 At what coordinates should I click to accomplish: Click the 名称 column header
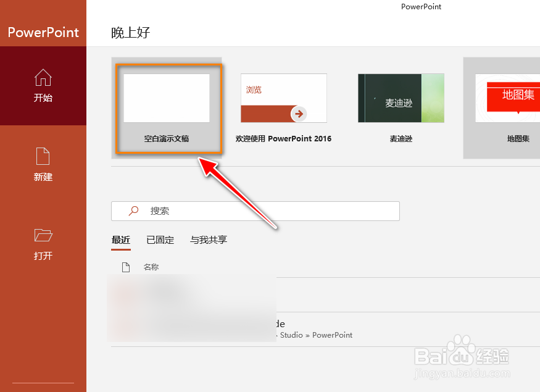[x=151, y=267]
